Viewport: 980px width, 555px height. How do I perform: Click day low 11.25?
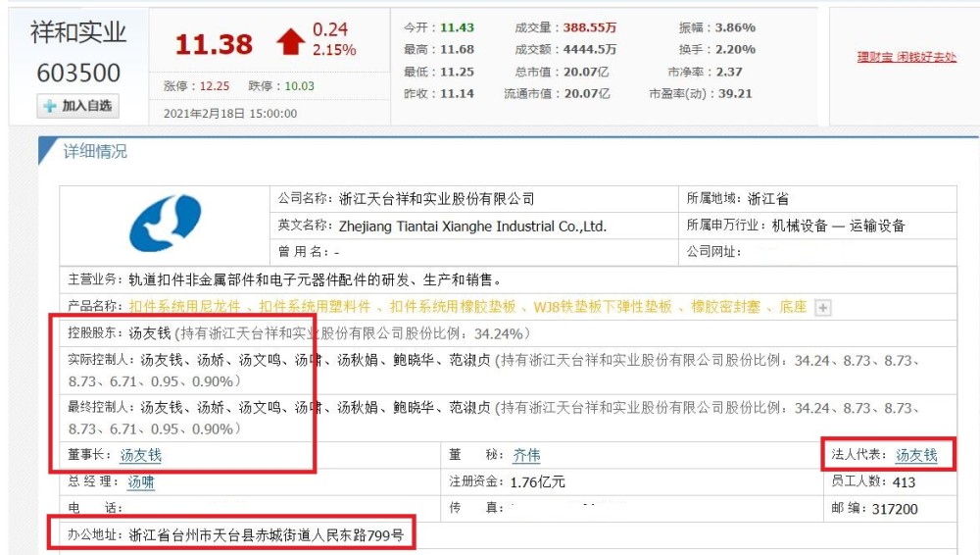coord(457,72)
